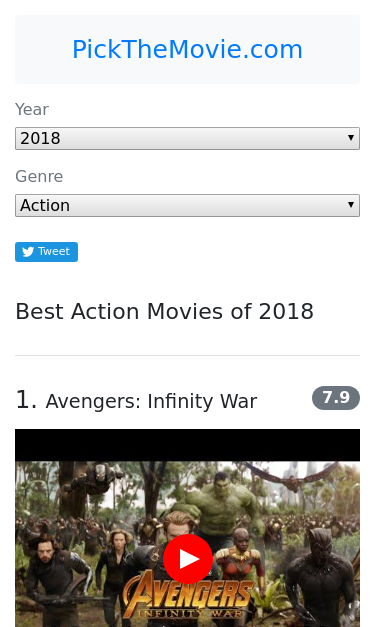Click the rank number 1 beside the title
The height and width of the screenshot is (627, 375).
click(x=26, y=399)
